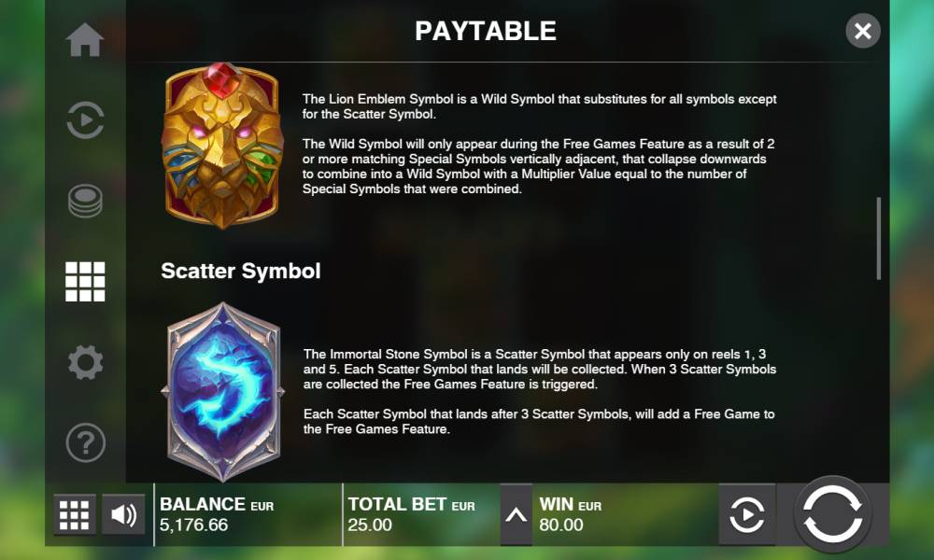934x560 pixels.
Task: Click the Total Bet value 25.00
Action: pos(370,525)
